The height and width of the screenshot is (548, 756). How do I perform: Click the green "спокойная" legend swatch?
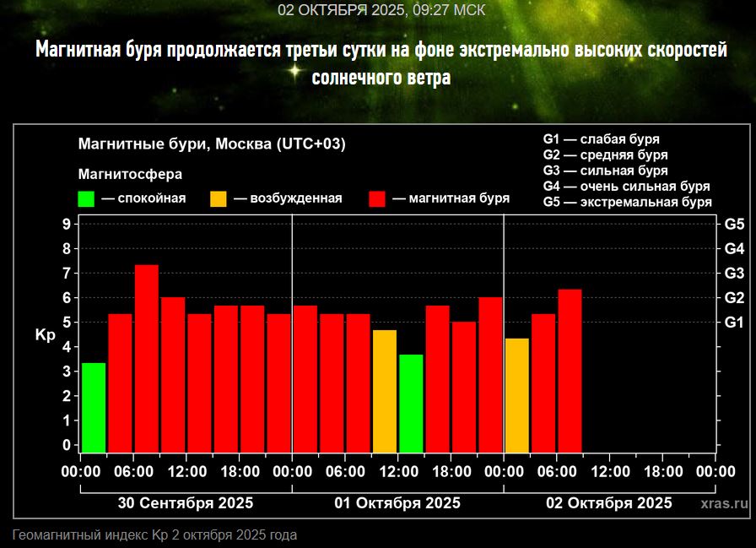point(86,199)
